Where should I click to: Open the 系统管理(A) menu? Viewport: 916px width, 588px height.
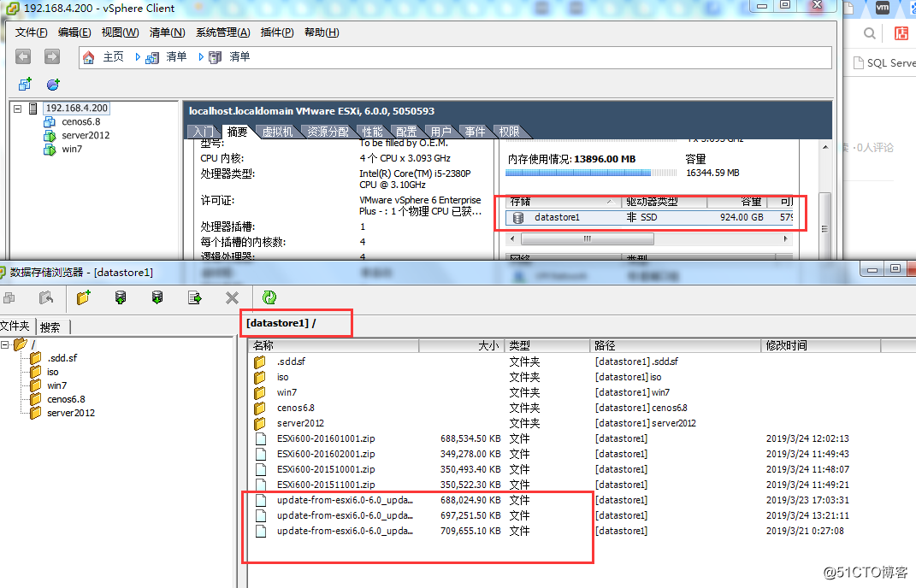tap(222, 32)
